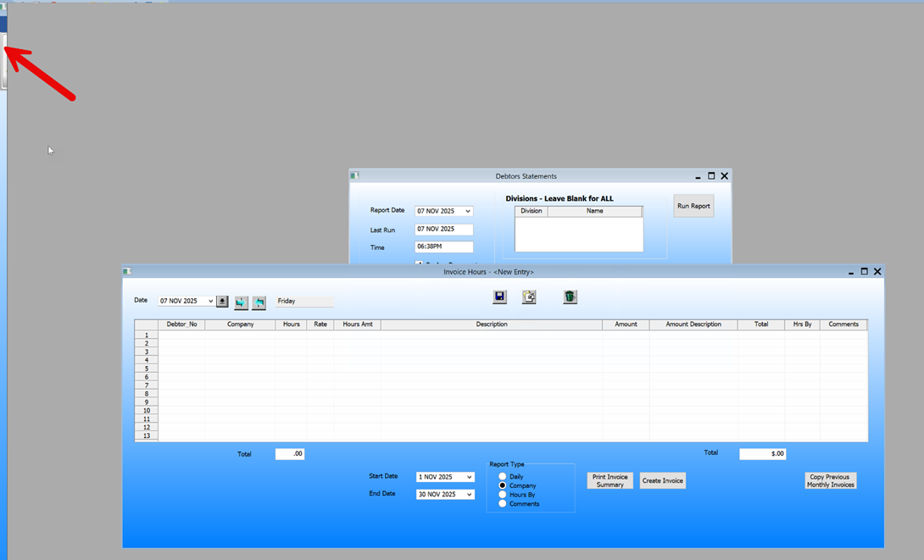Select the Hours By report type
Screen dimensions: 924x560
[503, 495]
